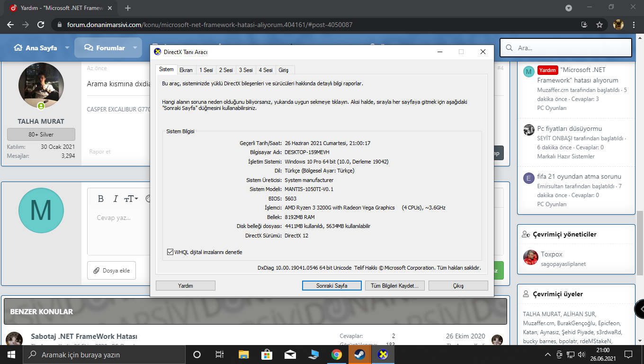
Task: Click the Cortana circle icon on the taskbar
Action: [197, 355]
